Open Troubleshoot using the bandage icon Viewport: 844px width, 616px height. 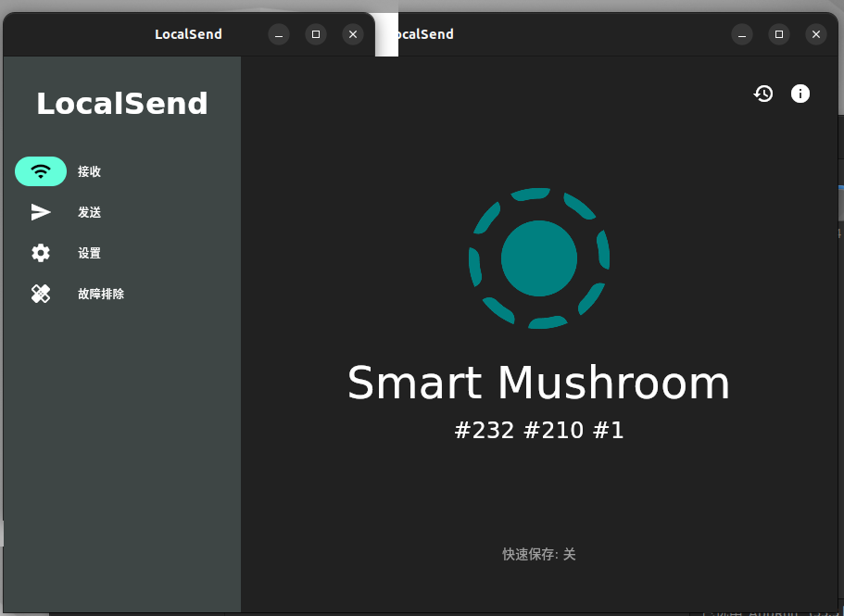pos(41,294)
